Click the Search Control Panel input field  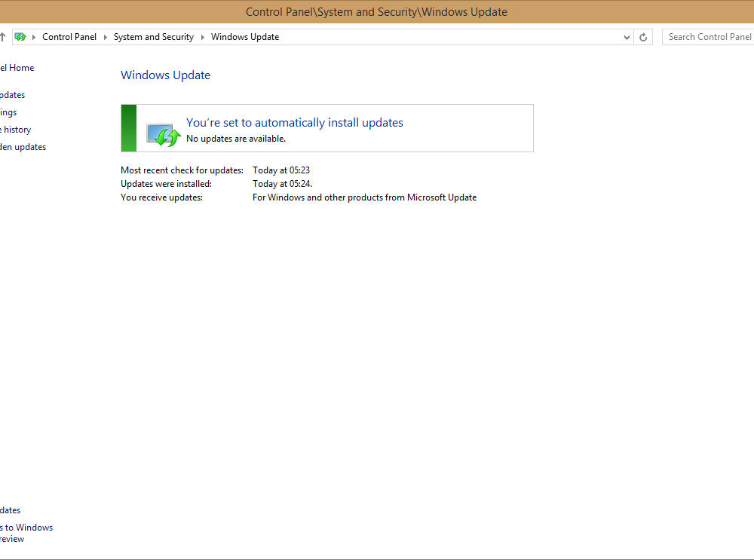709,36
